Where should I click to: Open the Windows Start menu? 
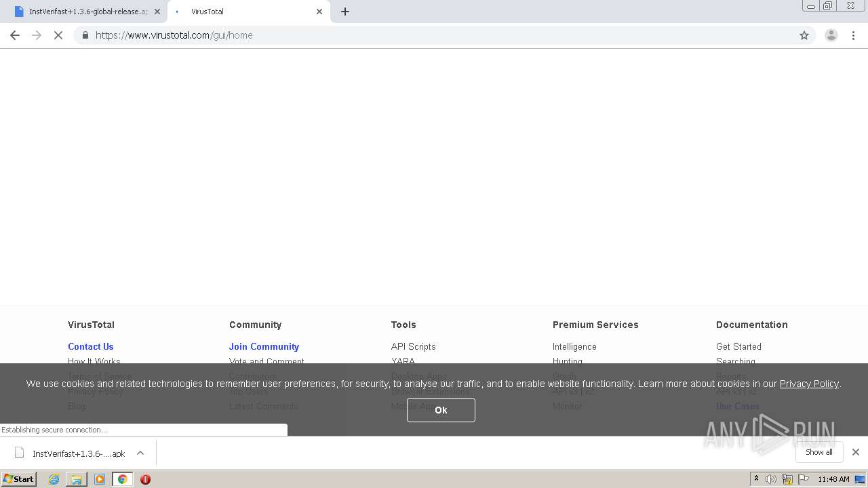click(x=18, y=479)
